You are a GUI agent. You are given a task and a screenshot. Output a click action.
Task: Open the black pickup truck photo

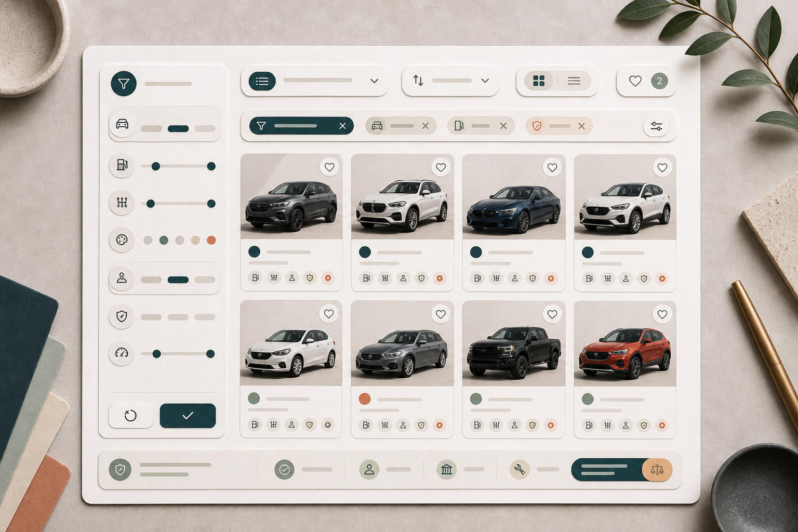514,343
